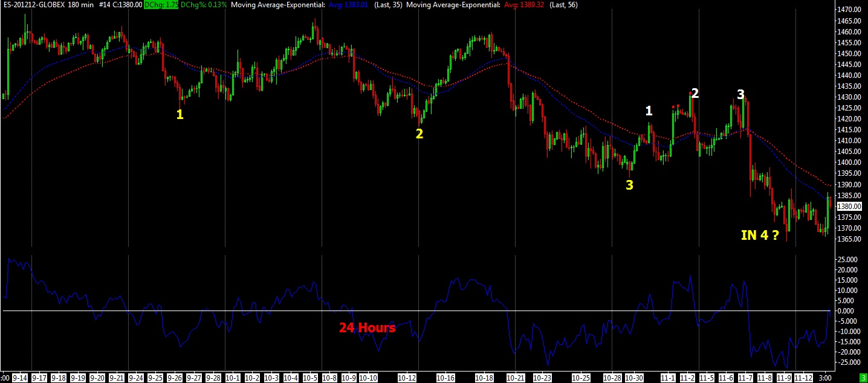The width and height of the screenshot is (868, 383).
Task: Click the 11-7 date label on axis
Action: (x=744, y=378)
